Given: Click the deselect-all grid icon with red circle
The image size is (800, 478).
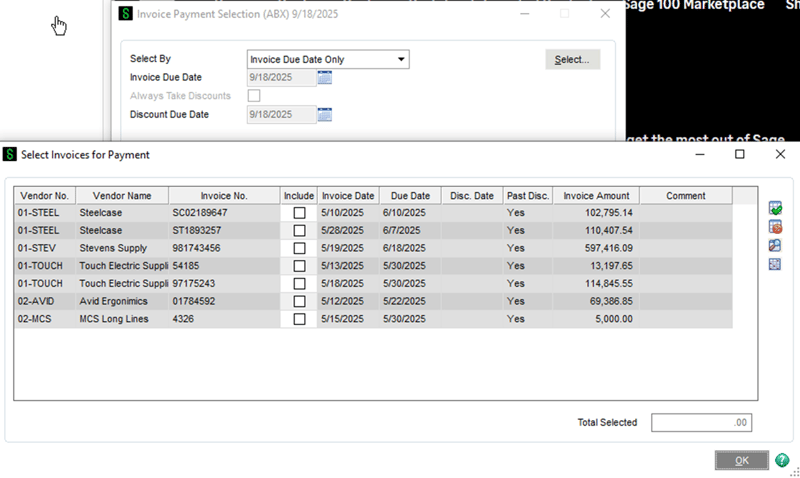Looking at the screenshot, I should (x=775, y=227).
